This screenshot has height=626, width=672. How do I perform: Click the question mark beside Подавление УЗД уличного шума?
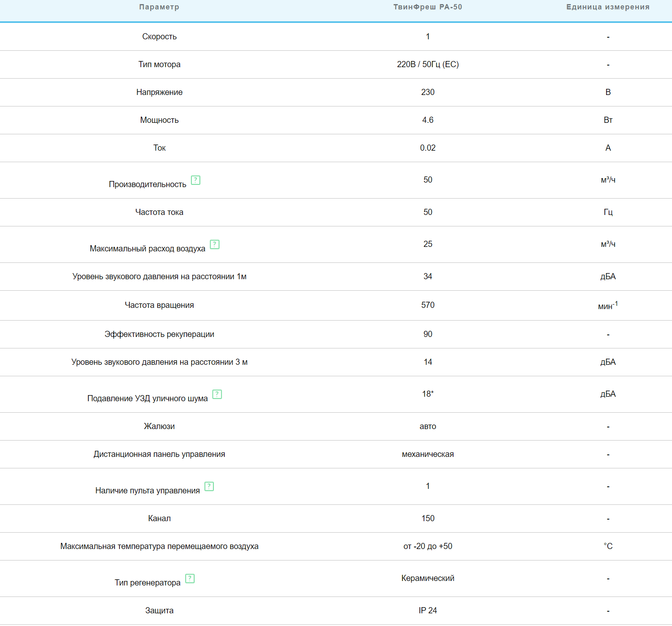point(217,394)
